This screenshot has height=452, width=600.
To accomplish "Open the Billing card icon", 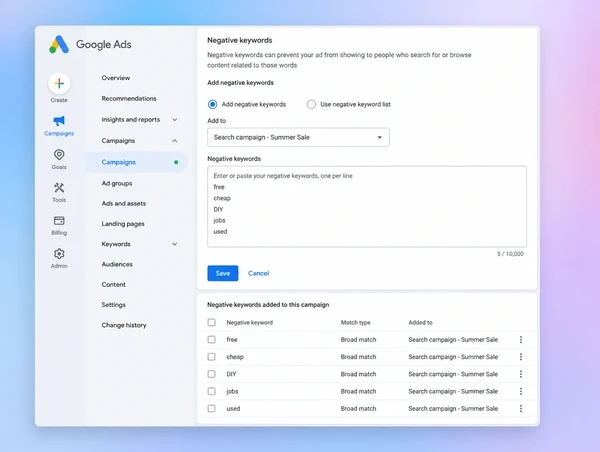I will 59,220.
